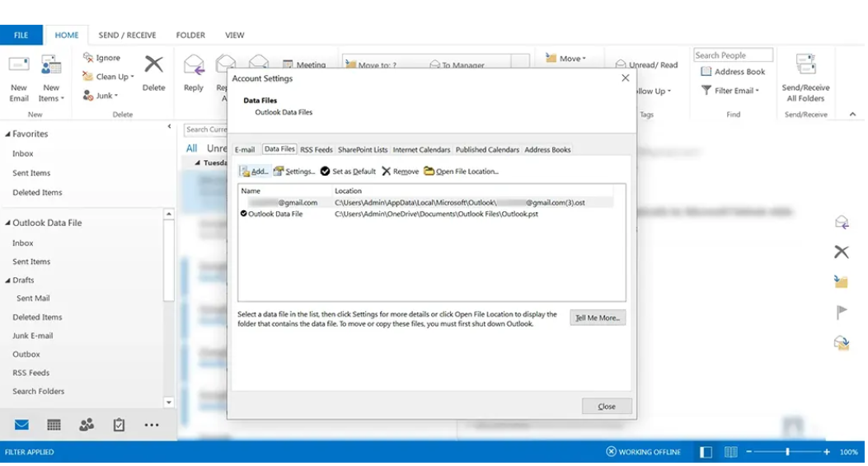Minimize the folder pane with the arrow
The height and width of the screenshot is (466, 868).
169,126
